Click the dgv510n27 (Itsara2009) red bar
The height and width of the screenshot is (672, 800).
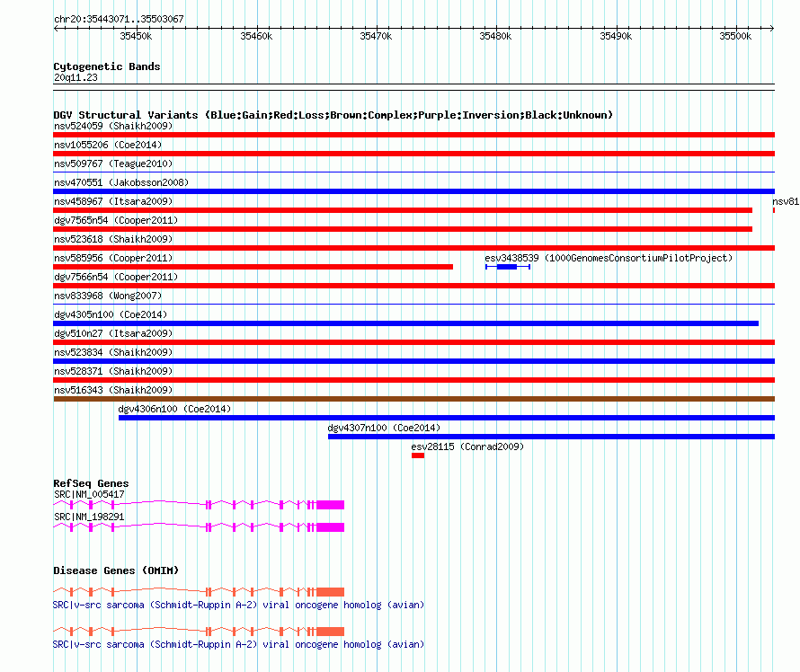pos(413,342)
